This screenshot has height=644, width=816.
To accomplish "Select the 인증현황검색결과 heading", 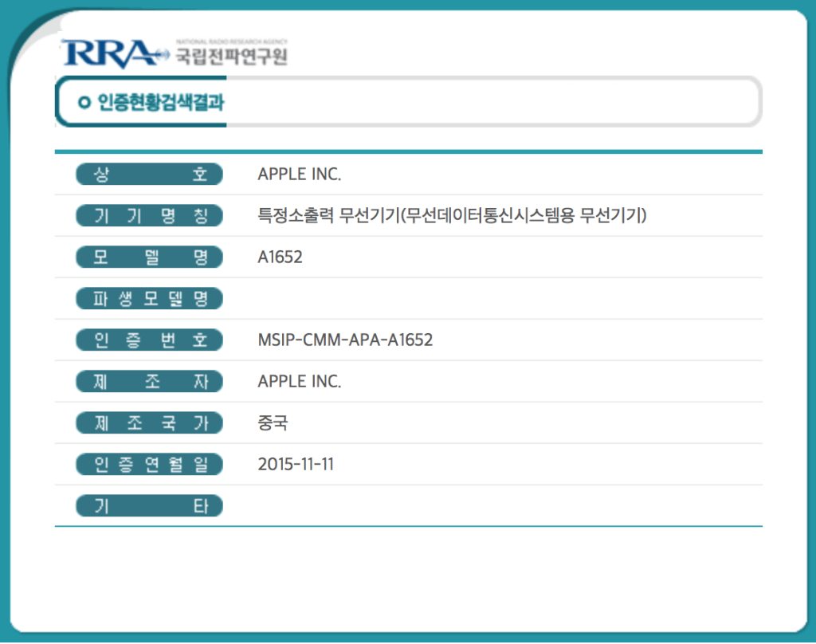I will click(161, 102).
